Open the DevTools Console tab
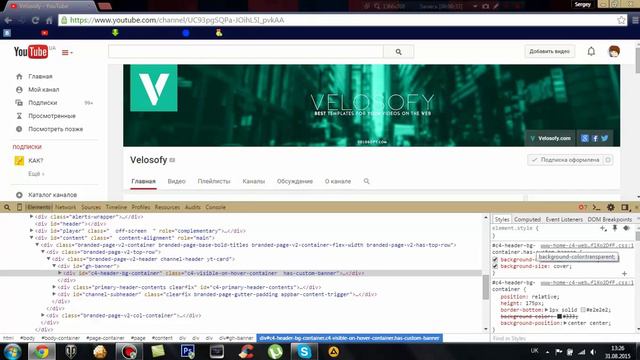Viewport: 640px width, 360px height. point(216,207)
